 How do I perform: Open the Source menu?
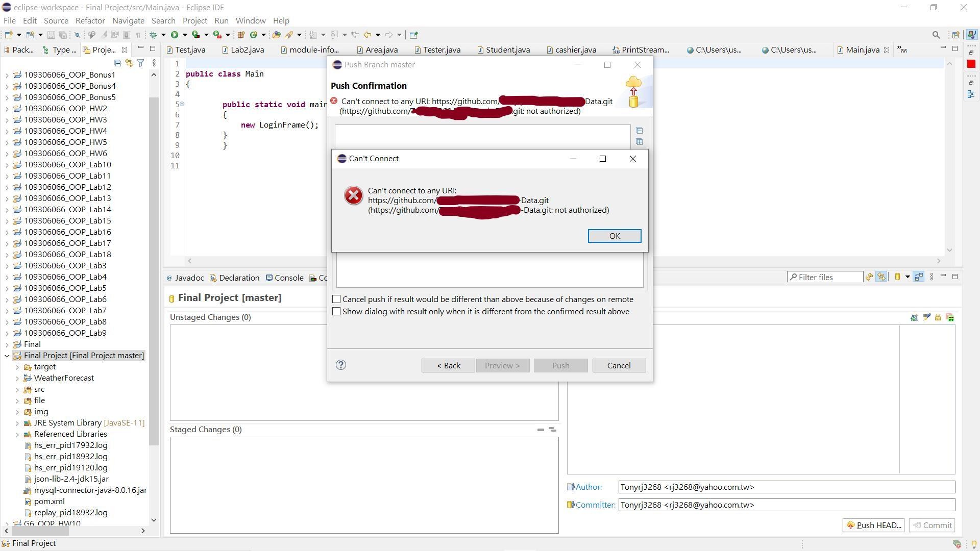(x=56, y=20)
